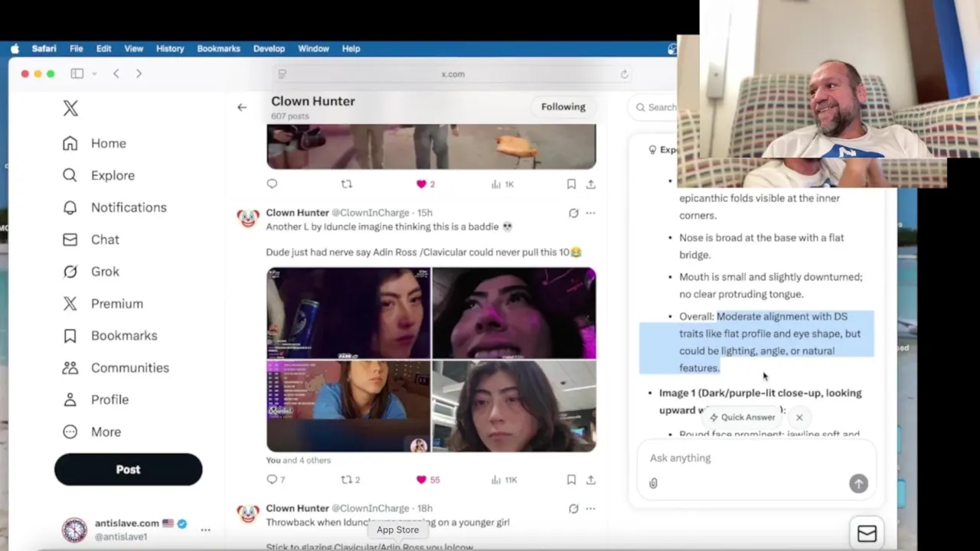Open the History menu
The width and height of the screenshot is (980, 551).
point(170,48)
